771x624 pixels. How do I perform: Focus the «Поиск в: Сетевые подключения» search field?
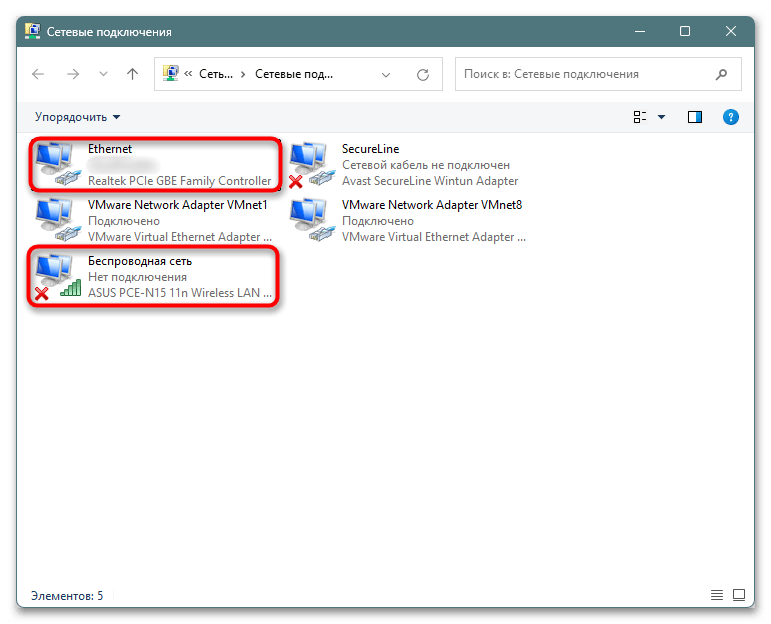pos(598,74)
